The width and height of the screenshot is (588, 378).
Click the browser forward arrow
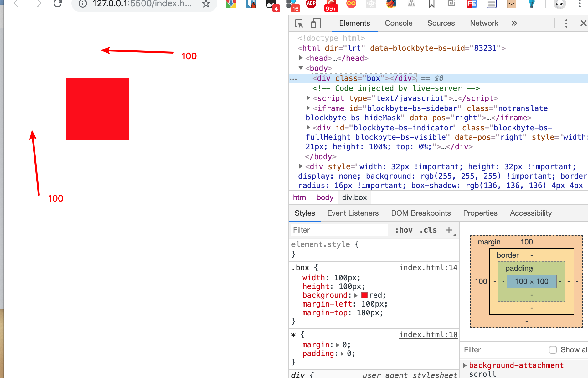click(x=38, y=4)
